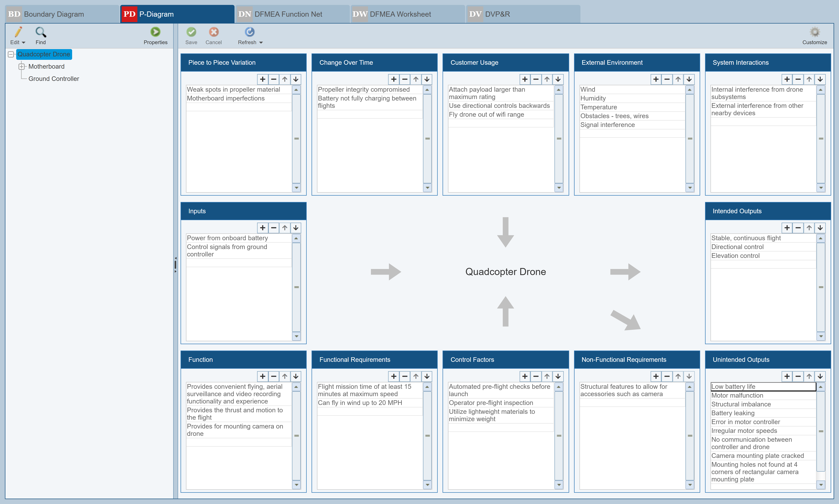Open the Edit dropdown menu
Screen dimensions: 839x504
pyautogui.click(x=23, y=42)
